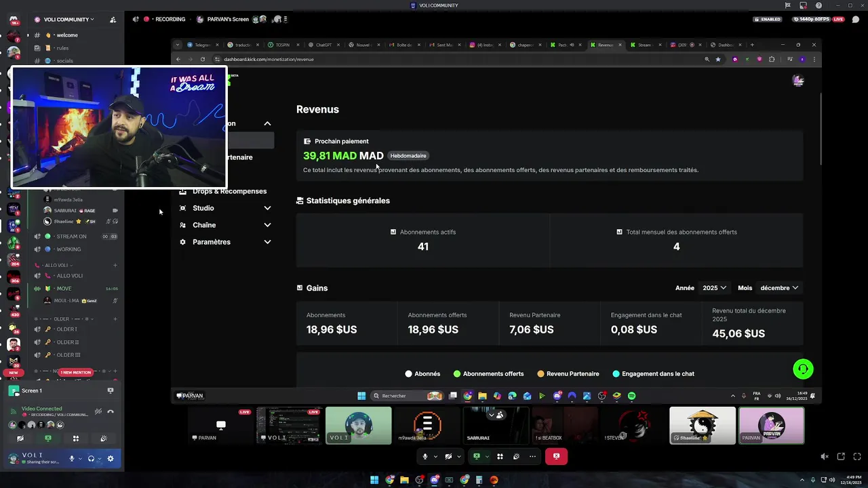Disconnect from the voice channel in Video Connected panel
This screenshot has width=868, height=488.
coord(111,411)
